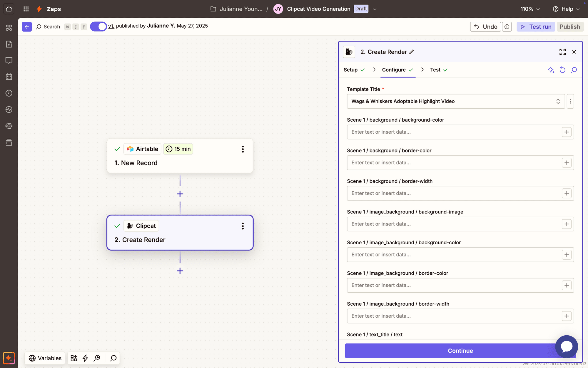Insert data into Scene 1 background border-width
Viewport: 588px width, 368px height.
pyautogui.click(x=567, y=193)
